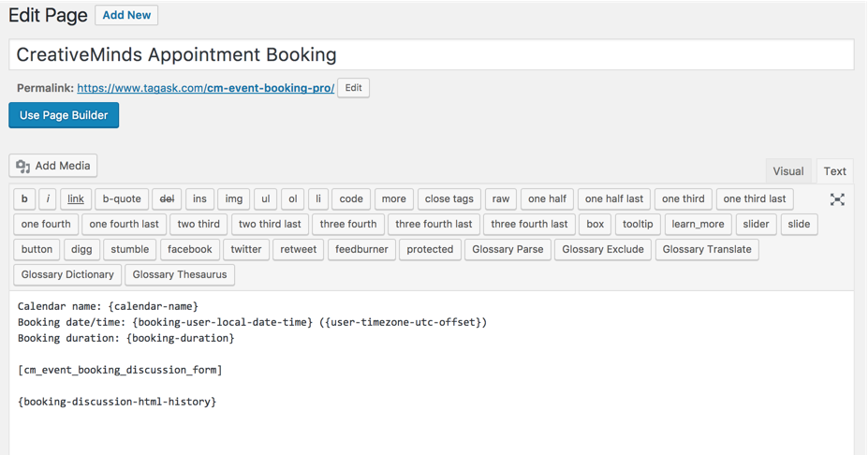868x455 pixels.
Task: Open the tagask.com permalink
Action: (205, 88)
